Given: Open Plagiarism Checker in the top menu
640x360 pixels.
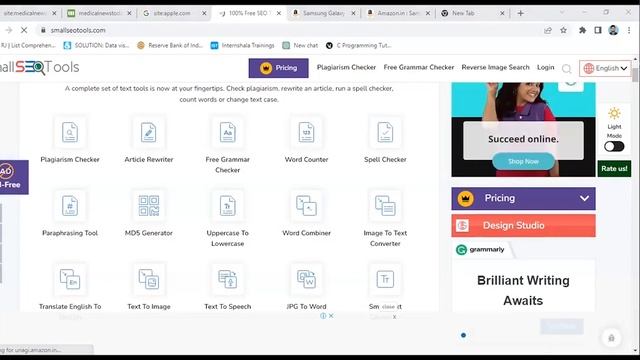Looking at the screenshot, I should 346,67.
